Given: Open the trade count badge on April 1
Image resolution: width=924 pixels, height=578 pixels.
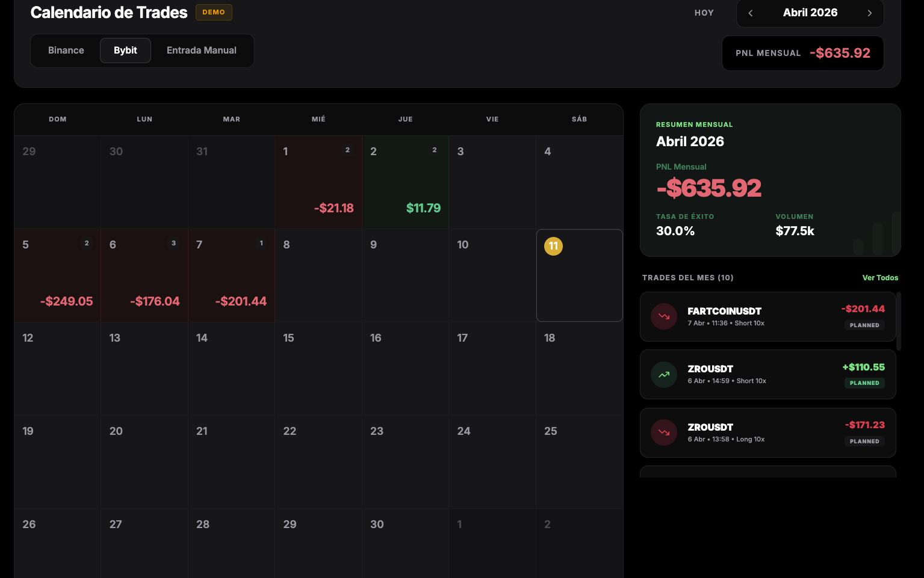Looking at the screenshot, I should pos(347,150).
